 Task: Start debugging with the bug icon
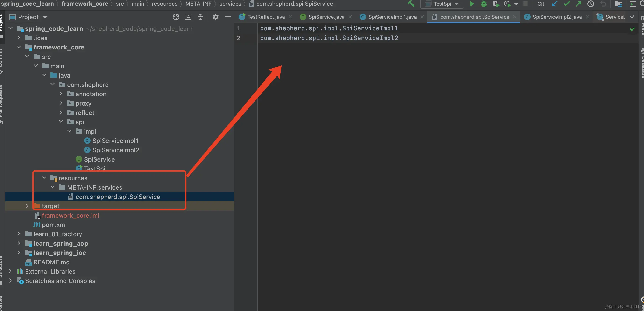(484, 4)
